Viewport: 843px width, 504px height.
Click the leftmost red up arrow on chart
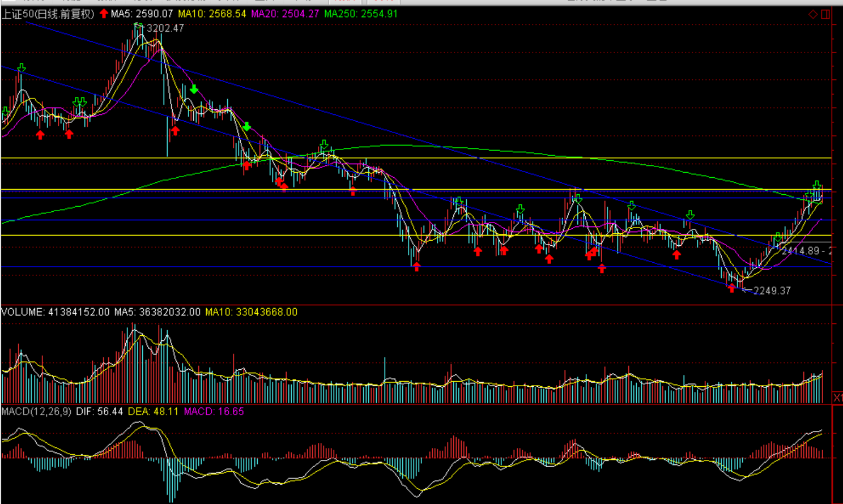[x=40, y=135]
